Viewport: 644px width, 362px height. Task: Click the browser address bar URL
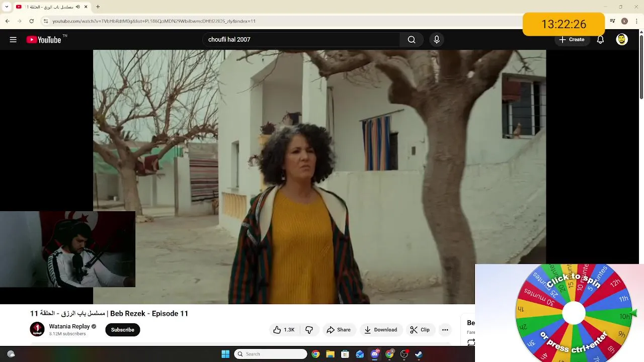coord(154,21)
